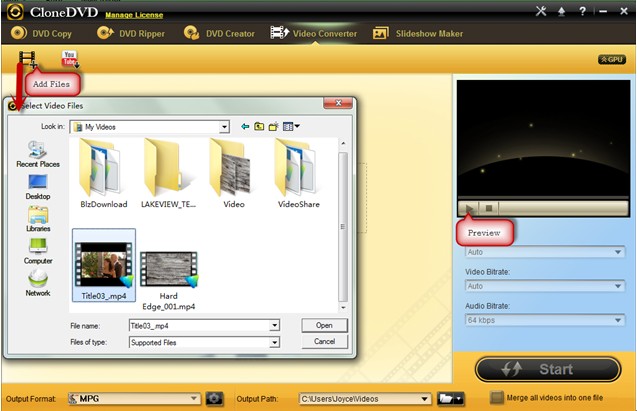637x411 pixels.
Task: Go to Desktop in dialog sidebar
Action: (x=38, y=187)
